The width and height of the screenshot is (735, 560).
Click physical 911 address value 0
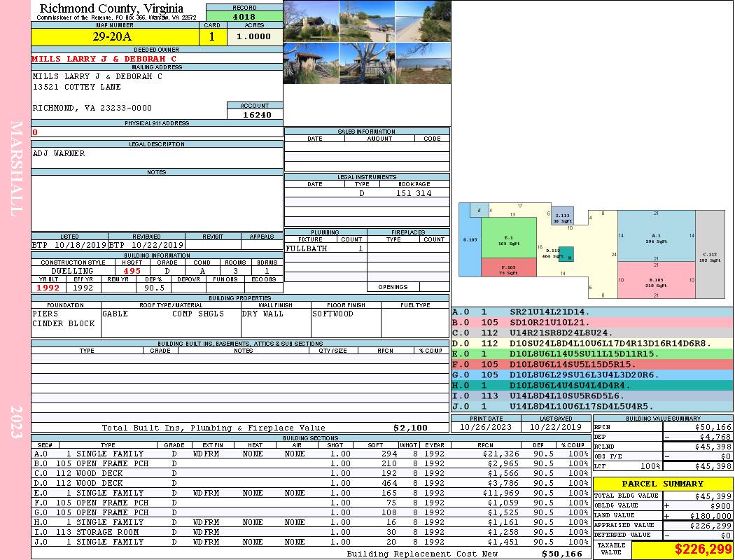[35, 132]
